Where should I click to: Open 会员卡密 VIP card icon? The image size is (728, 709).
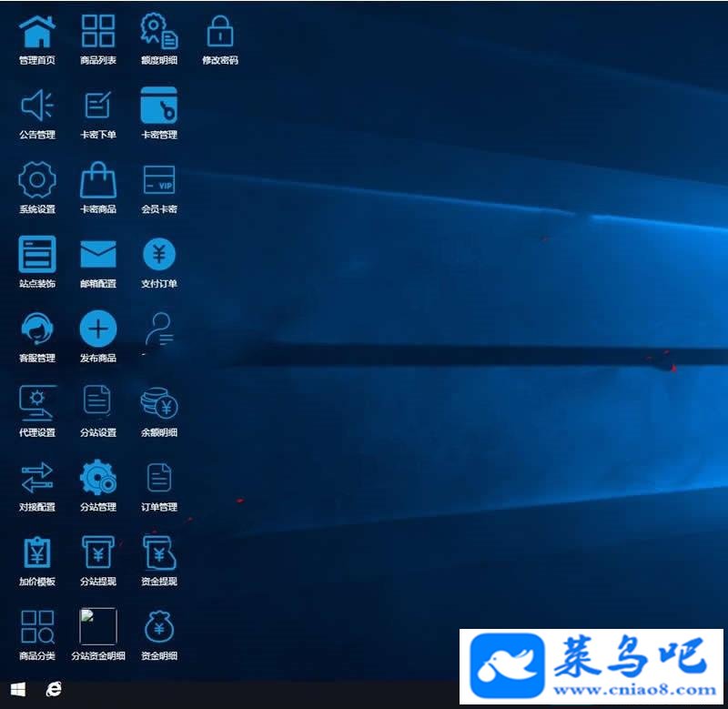tap(158, 179)
